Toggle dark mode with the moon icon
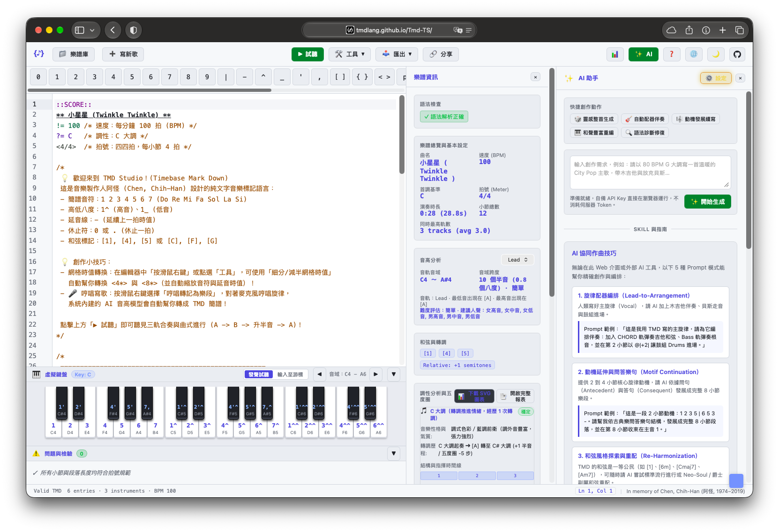The width and height of the screenshot is (779, 532). (716, 54)
